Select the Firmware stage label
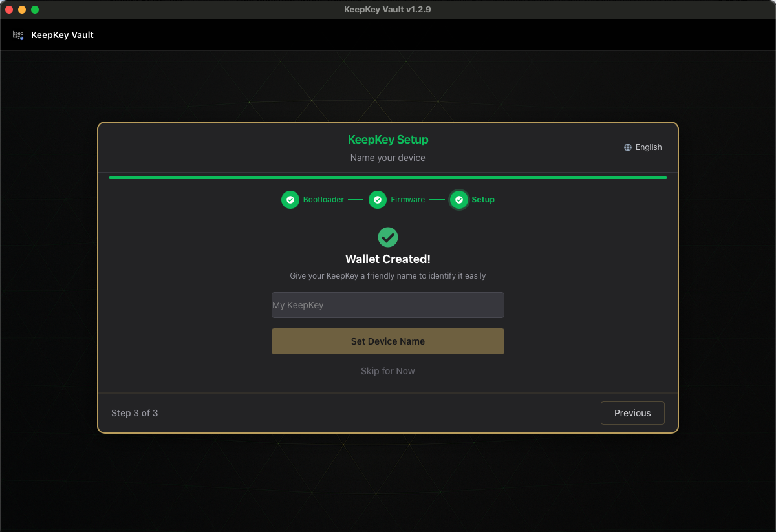 click(408, 200)
